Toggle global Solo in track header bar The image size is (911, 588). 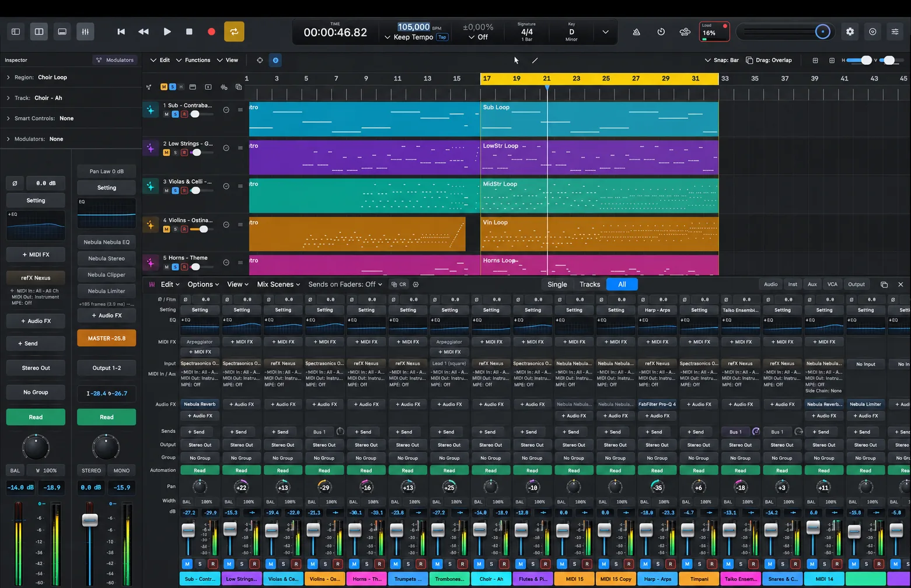(172, 87)
